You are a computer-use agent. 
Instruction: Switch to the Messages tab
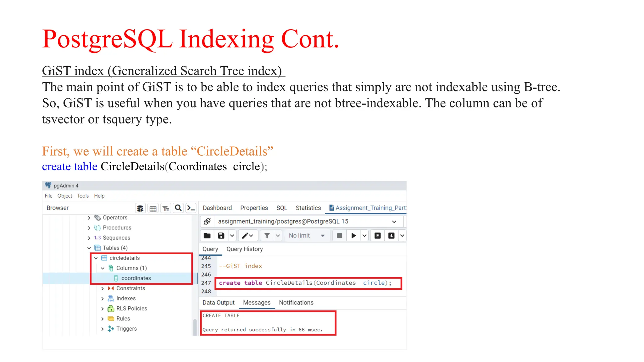pos(257,303)
